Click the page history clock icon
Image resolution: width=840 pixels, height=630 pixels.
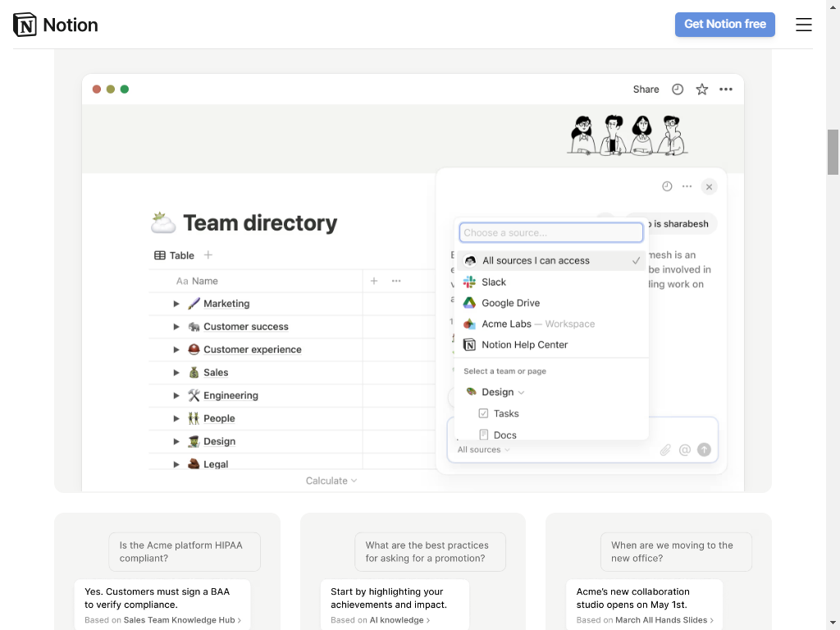678,89
